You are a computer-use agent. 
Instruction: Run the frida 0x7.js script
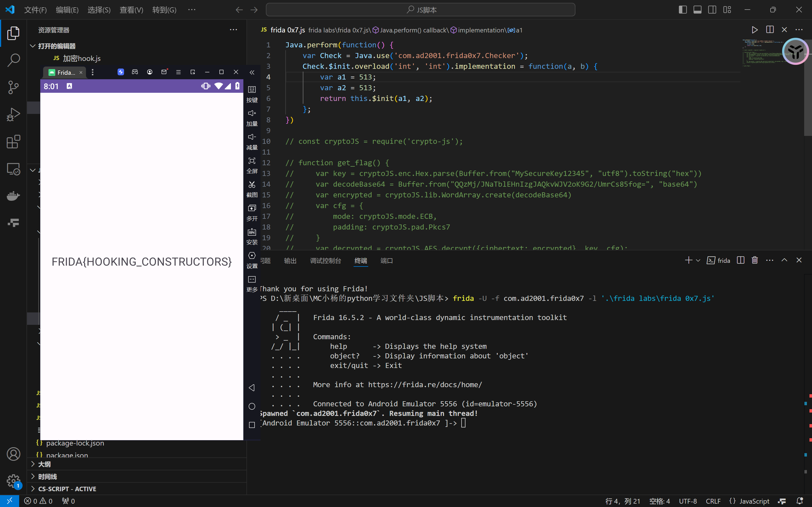(754, 30)
